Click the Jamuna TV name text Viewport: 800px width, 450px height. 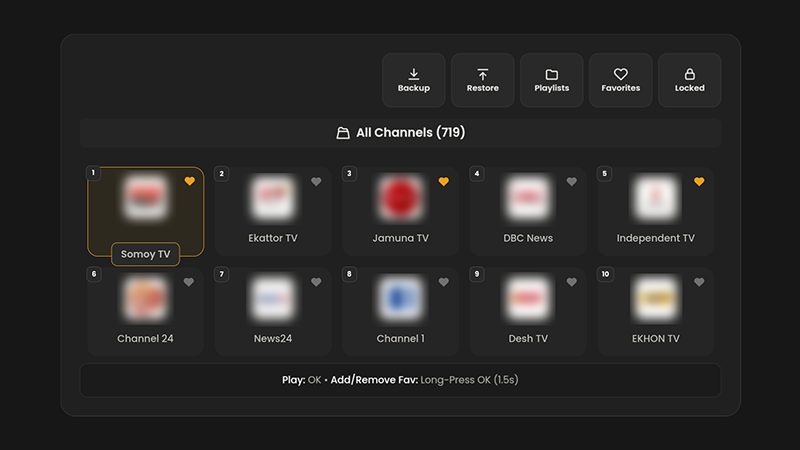click(401, 238)
